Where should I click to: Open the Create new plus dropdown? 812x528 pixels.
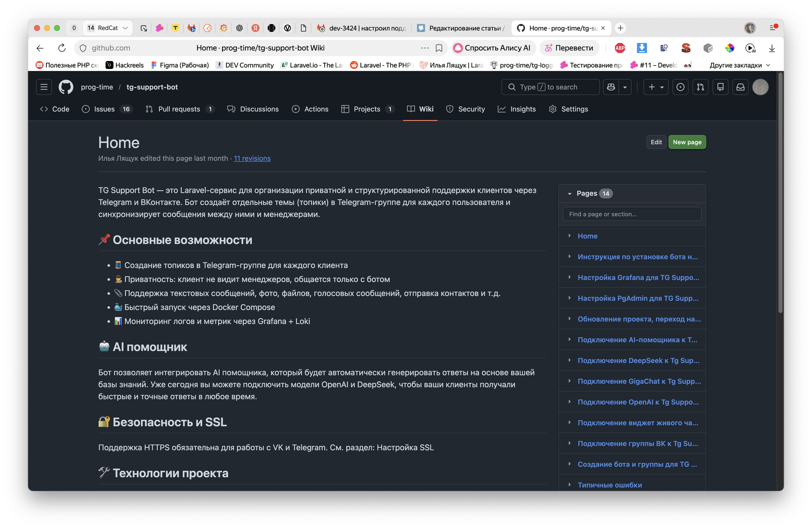pyautogui.click(x=656, y=87)
